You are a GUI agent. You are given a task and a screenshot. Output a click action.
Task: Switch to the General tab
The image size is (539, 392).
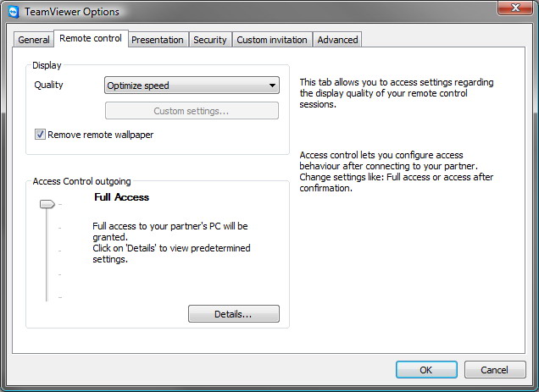click(34, 40)
